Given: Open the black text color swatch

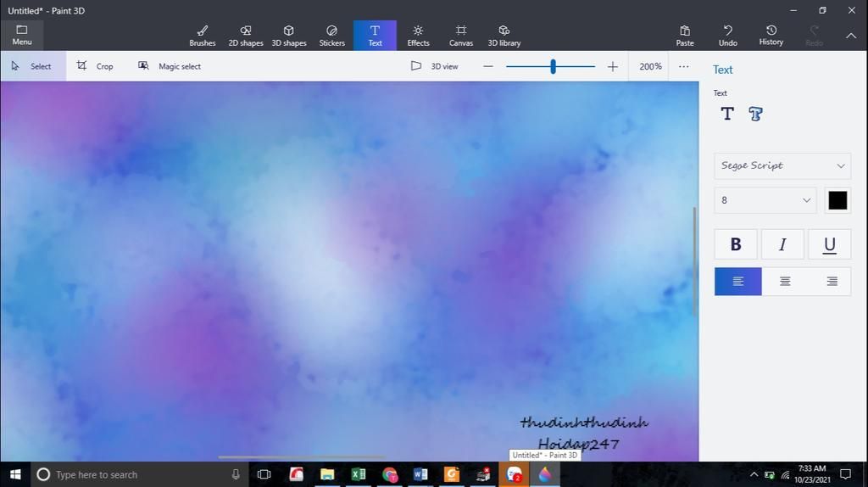Looking at the screenshot, I should point(837,200).
